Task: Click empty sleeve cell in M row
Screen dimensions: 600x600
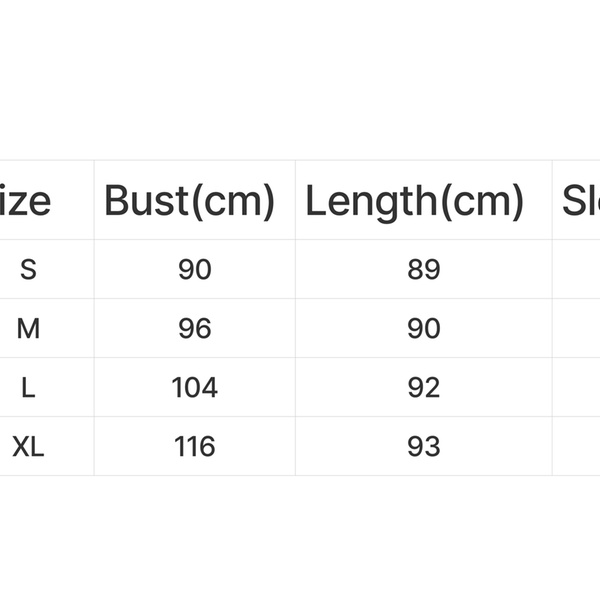Action: 577,328
